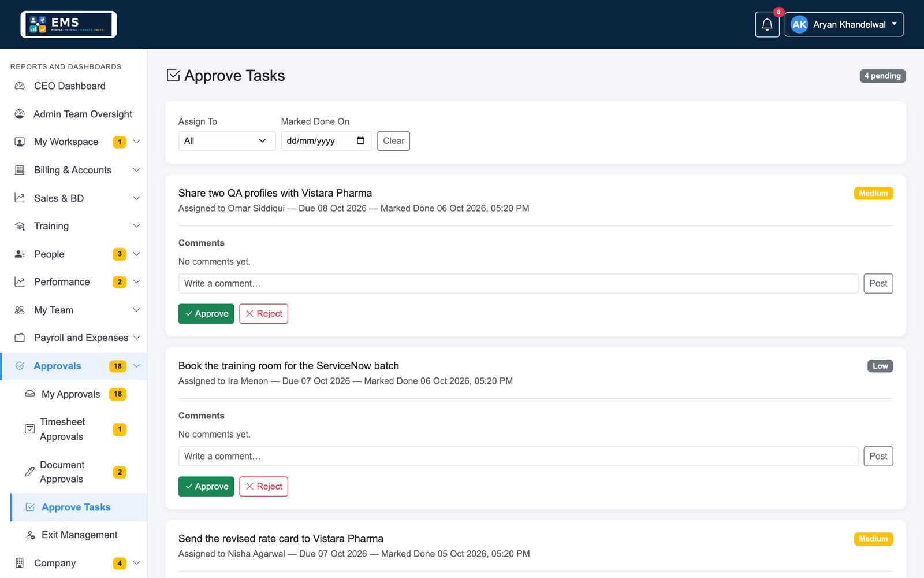Click the Medium badge on QA profiles task

tap(873, 193)
